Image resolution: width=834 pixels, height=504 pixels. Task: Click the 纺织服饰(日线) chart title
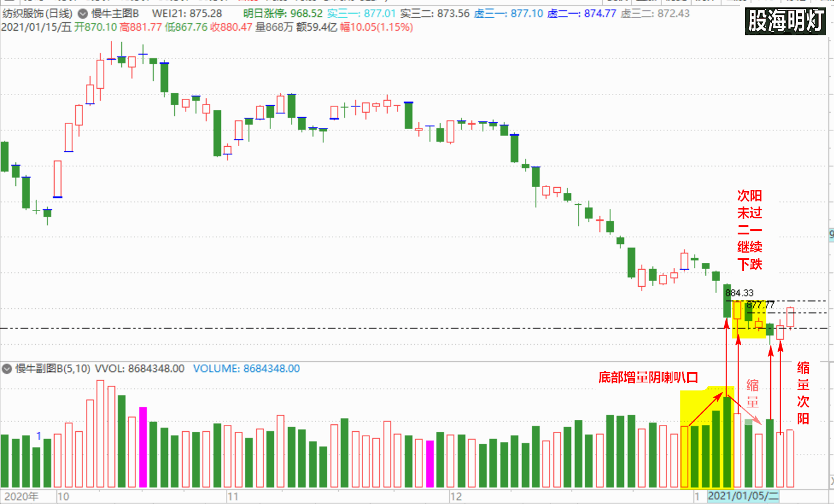pos(38,14)
